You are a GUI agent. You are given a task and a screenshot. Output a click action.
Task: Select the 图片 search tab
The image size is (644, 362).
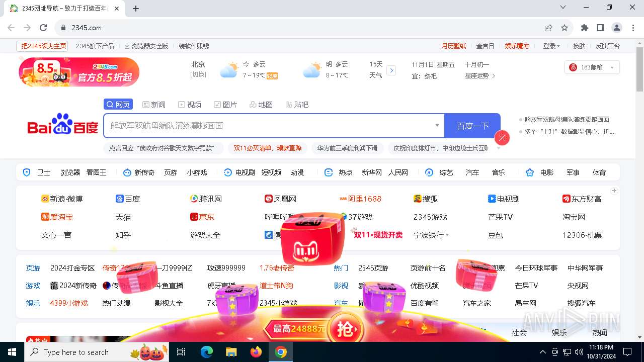click(x=225, y=104)
